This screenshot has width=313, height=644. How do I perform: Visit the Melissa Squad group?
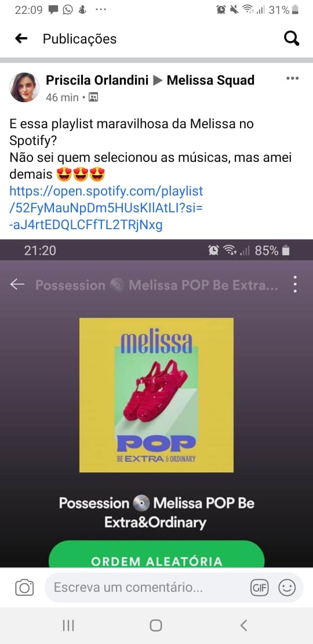pos(210,80)
